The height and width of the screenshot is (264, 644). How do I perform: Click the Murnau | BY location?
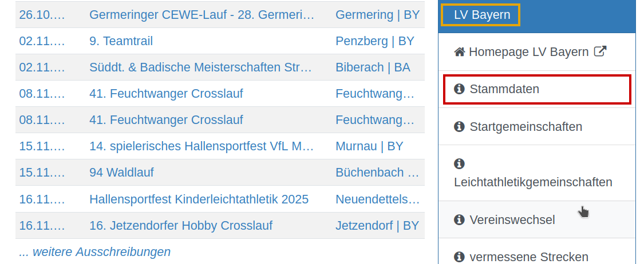pyautogui.click(x=369, y=146)
